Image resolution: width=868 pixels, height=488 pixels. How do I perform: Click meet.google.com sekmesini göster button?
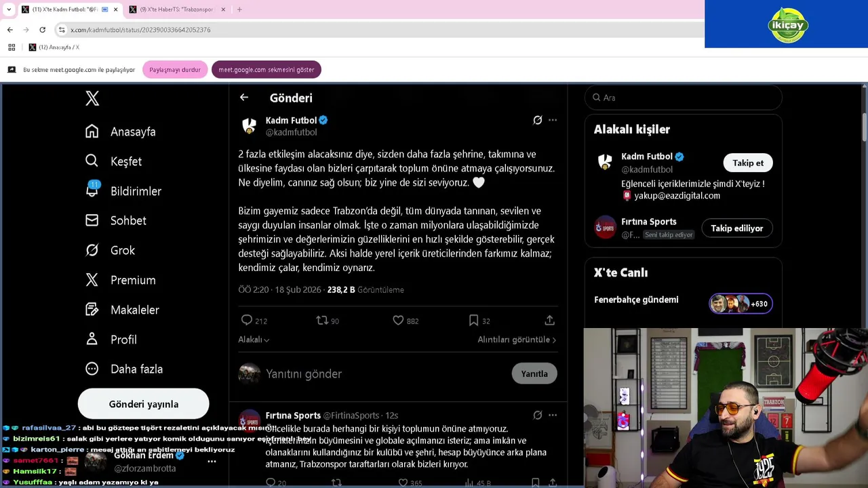[266, 70]
